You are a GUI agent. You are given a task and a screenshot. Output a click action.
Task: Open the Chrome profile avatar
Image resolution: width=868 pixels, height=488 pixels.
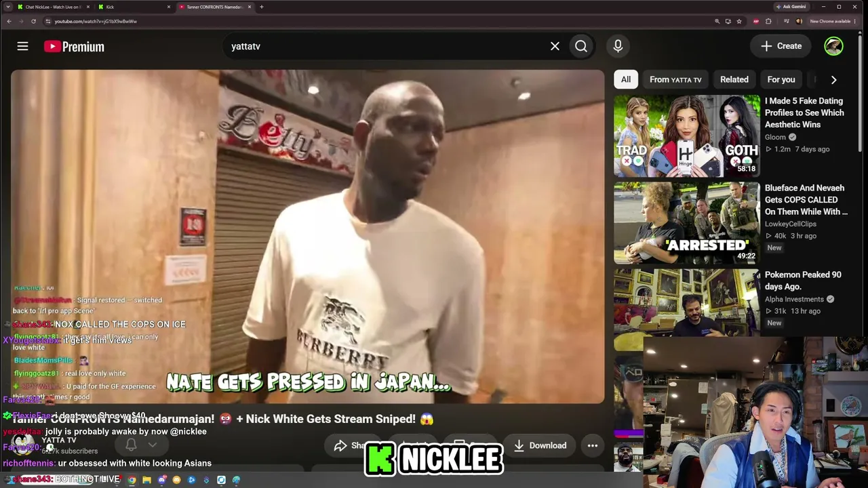[799, 21]
